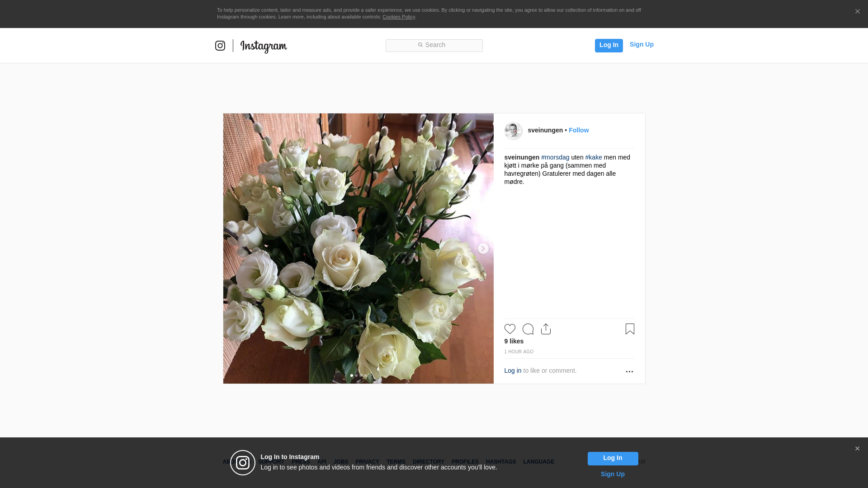Follow the sveinungen account
This screenshot has width=868, height=488.
(579, 130)
